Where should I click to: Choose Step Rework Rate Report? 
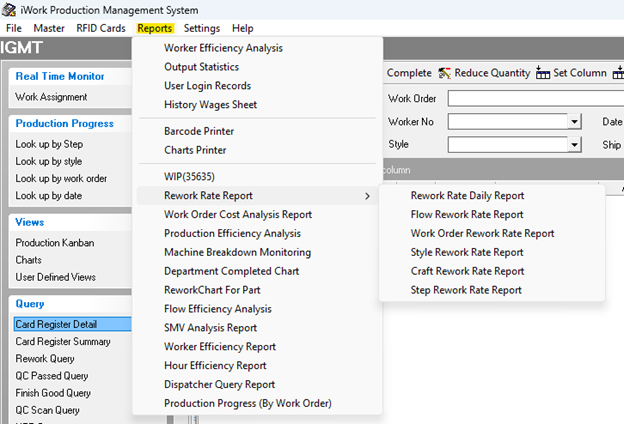pos(466,290)
